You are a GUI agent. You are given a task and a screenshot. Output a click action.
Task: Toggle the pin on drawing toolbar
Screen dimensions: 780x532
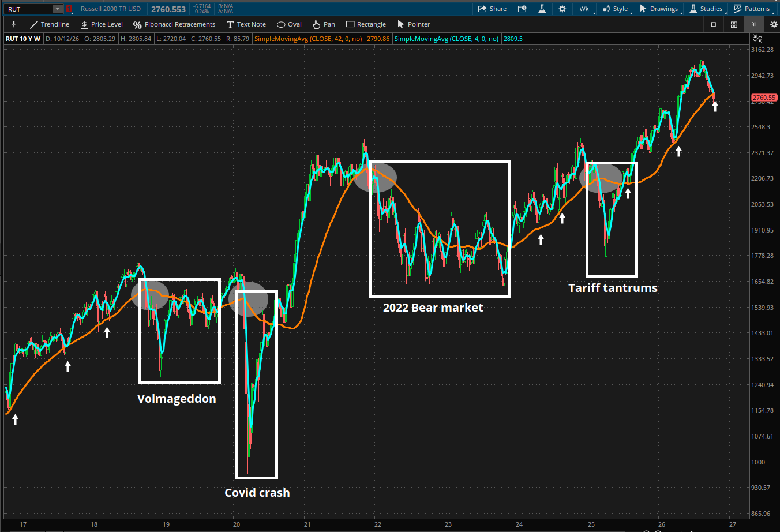click(14, 24)
